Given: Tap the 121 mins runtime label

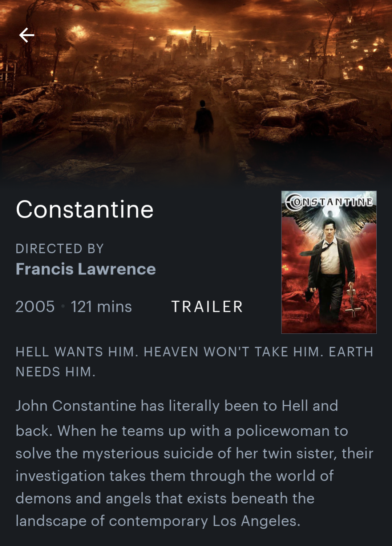Looking at the screenshot, I should (x=101, y=306).
